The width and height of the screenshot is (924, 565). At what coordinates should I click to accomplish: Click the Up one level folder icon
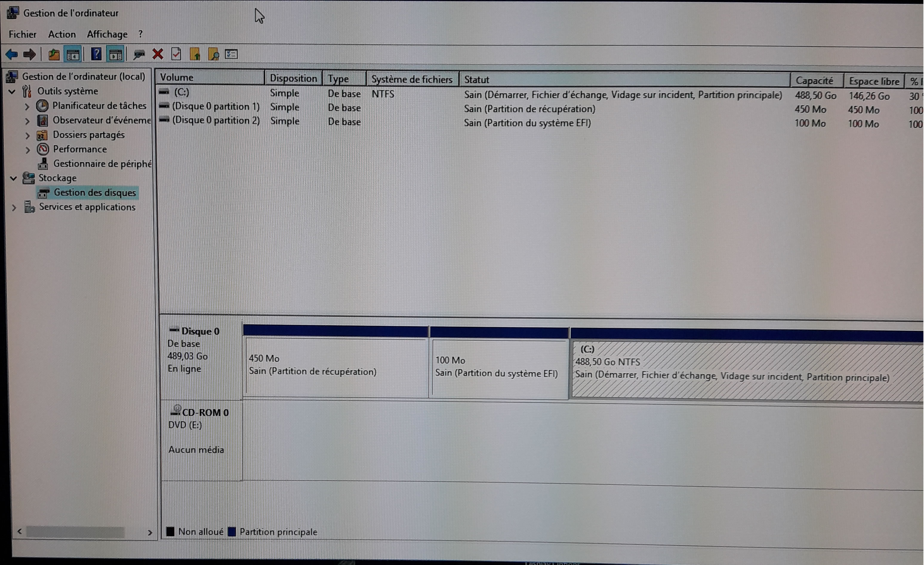54,55
